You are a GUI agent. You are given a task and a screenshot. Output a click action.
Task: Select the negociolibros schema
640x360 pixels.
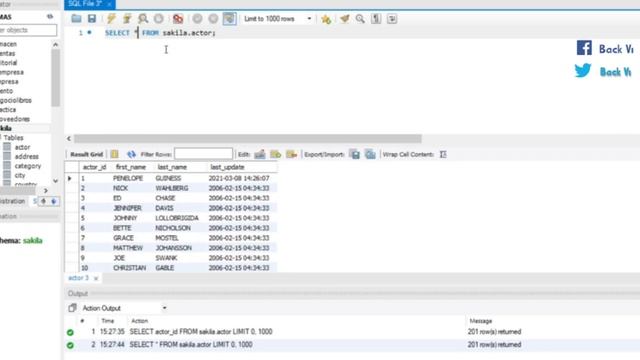(x=16, y=100)
